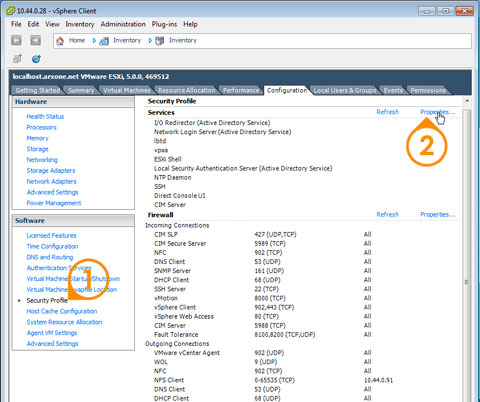The image size is (480, 402).
Task: Select the ESXi Shell service entry
Action: pyautogui.click(x=168, y=159)
